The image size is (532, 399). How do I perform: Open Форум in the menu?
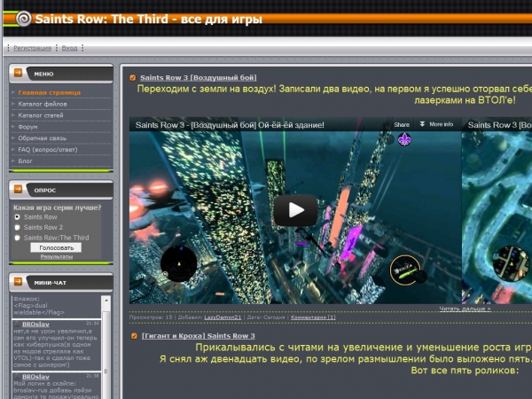pos(27,127)
